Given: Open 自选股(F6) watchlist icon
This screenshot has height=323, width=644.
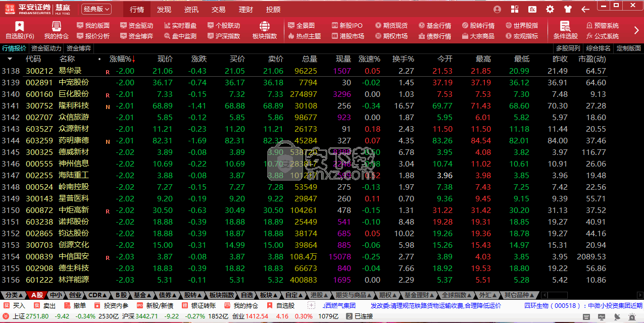Looking at the screenshot, I should 20,30.
